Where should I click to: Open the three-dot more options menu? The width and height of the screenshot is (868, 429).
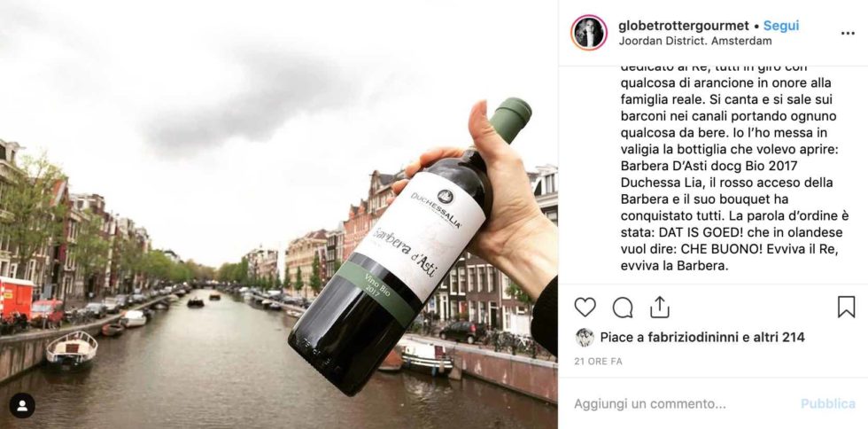tap(848, 34)
